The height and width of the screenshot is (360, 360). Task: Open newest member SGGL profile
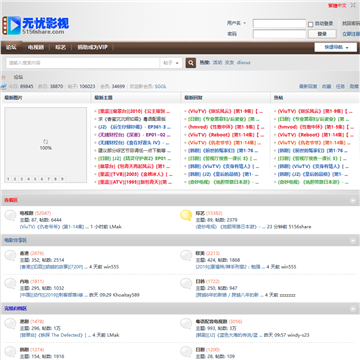tap(160, 87)
